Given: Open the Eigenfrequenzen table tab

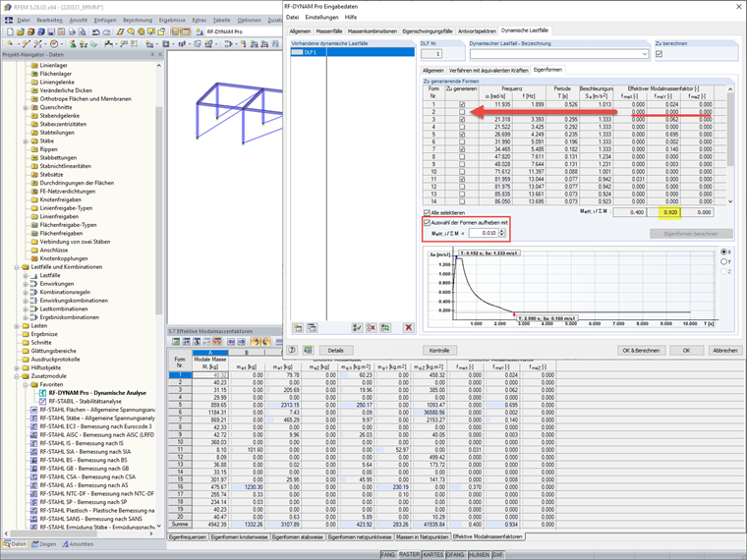Looking at the screenshot, I should (x=188, y=536).
